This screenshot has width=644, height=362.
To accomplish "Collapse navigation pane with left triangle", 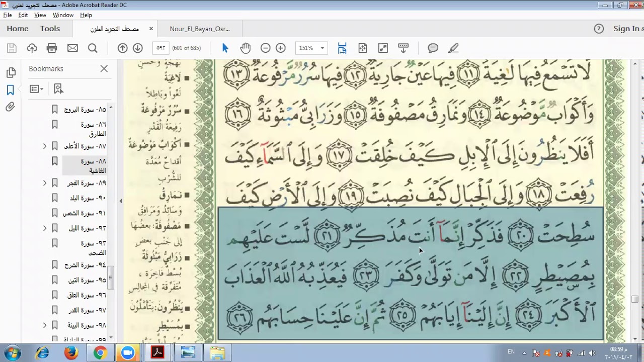I will (x=121, y=201).
